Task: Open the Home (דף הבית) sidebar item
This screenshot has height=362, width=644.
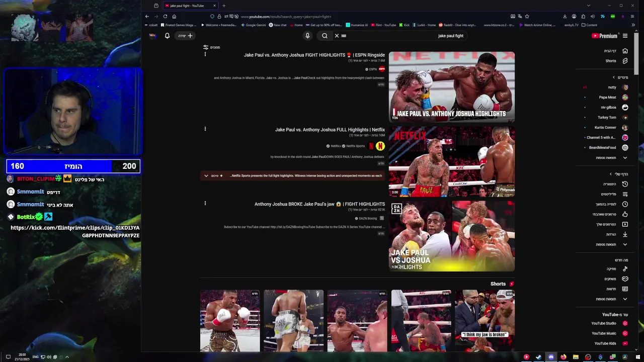Action: [616, 51]
